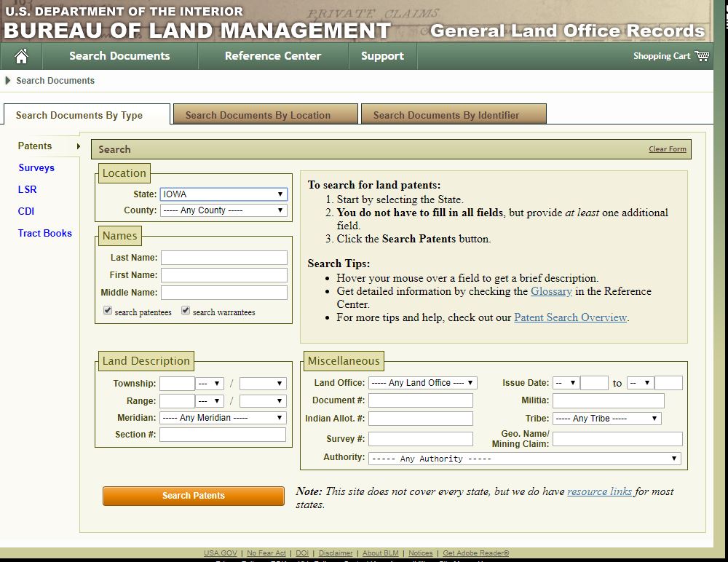The image size is (728, 562).
Task: Select Surveys in the sidebar
Action: tap(36, 167)
